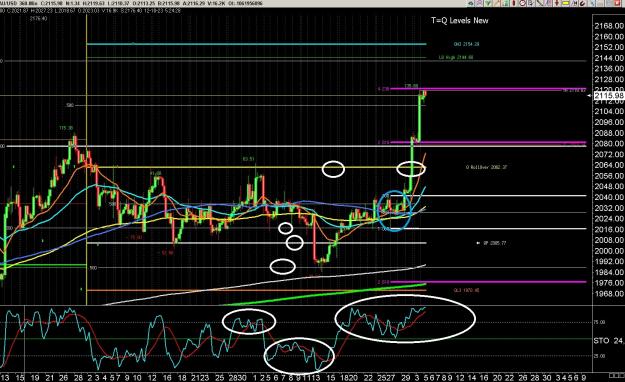Click the 1984.00 price axis label
Screen dimensions: 625x382
coord(609,273)
